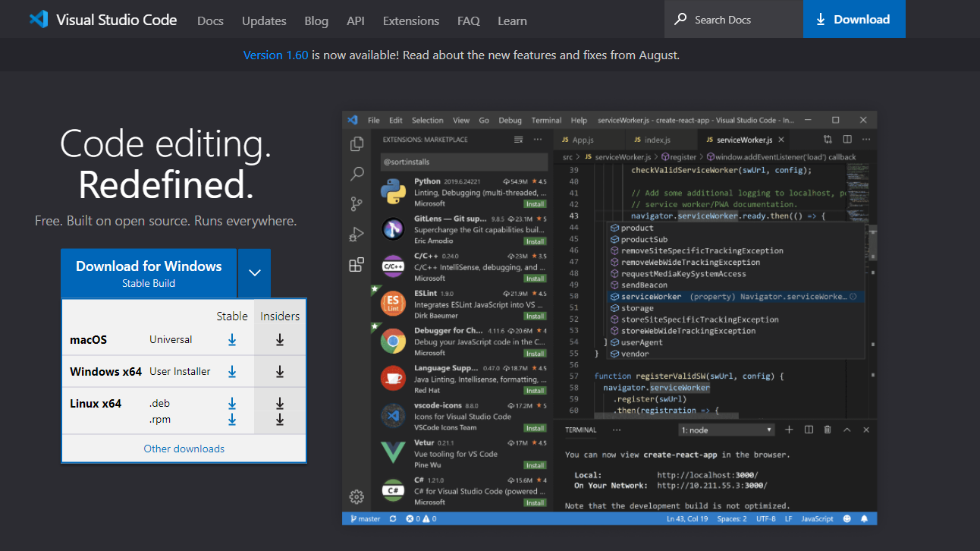The width and height of the screenshot is (980, 551).
Task: Open Extensions icon in editor screenshot's activity bar
Action: pyautogui.click(x=357, y=265)
